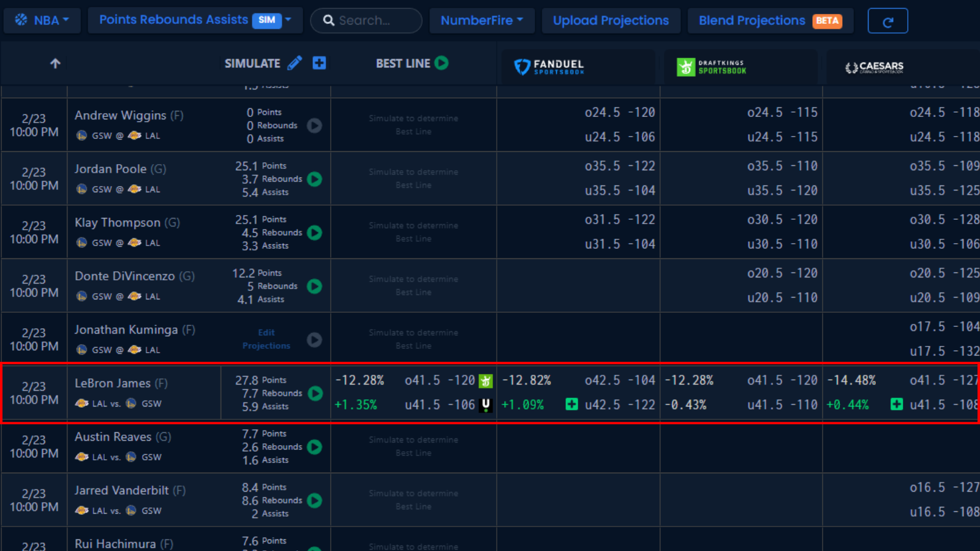Image resolution: width=980 pixels, height=551 pixels.
Task: Click the Caesars sportsbook column header
Action: 874,67
